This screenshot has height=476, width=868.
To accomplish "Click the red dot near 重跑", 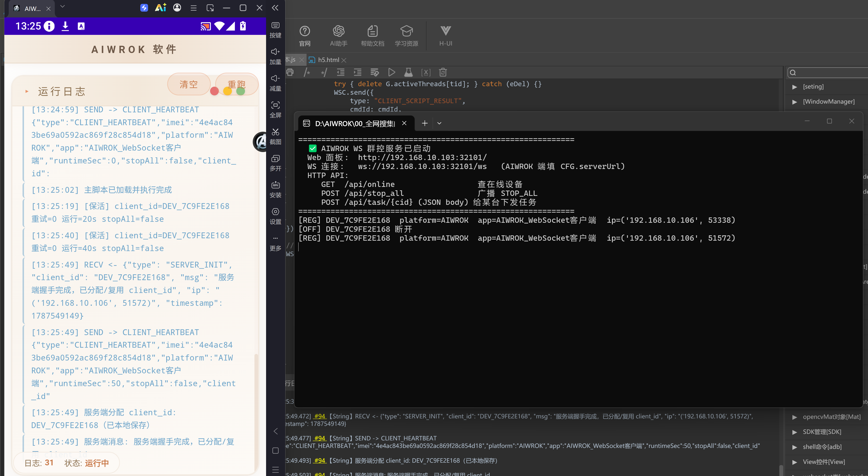I will click(x=214, y=91).
